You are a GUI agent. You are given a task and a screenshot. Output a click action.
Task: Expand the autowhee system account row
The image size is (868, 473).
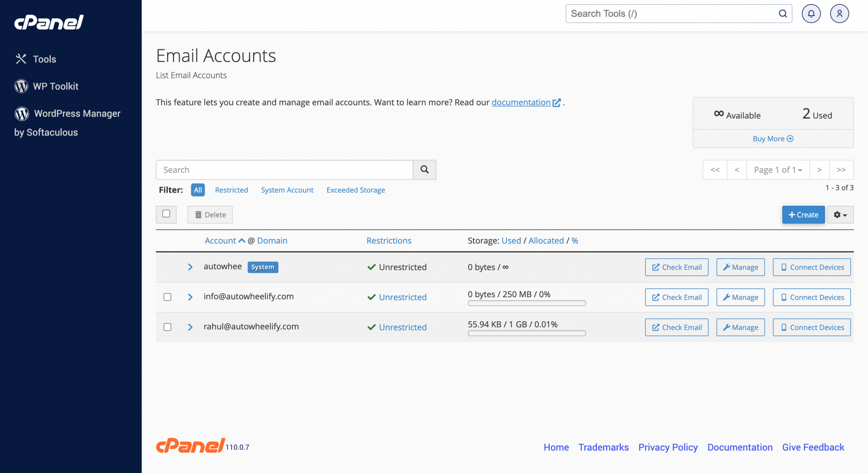(190, 267)
